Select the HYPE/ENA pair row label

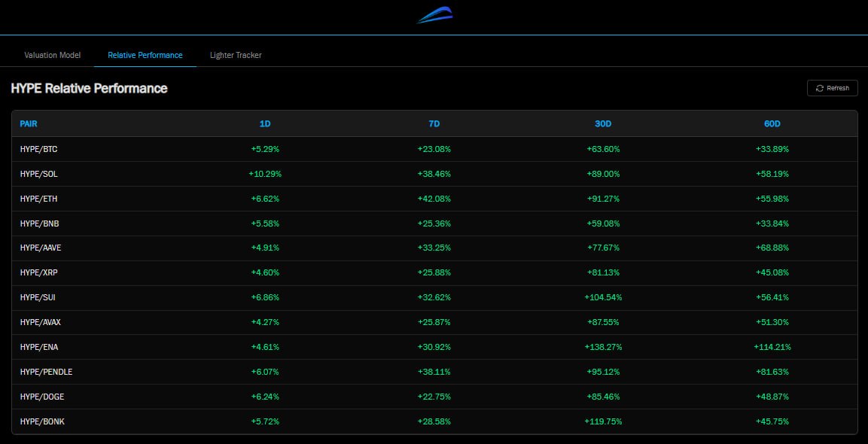[x=38, y=347]
